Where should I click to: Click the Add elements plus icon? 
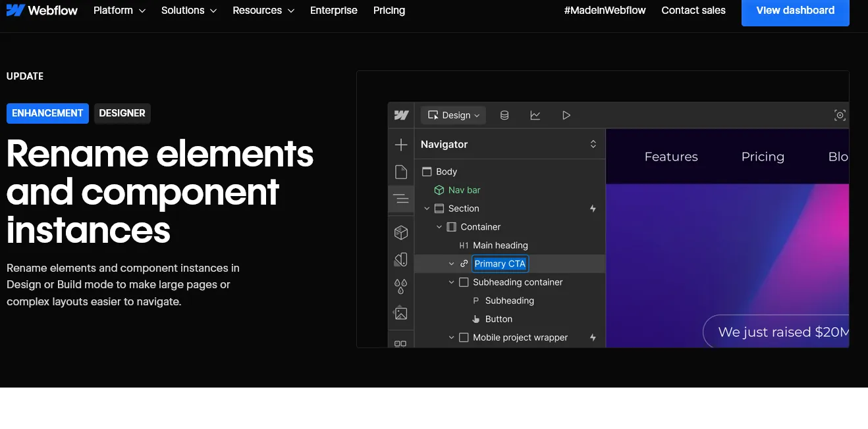401,145
